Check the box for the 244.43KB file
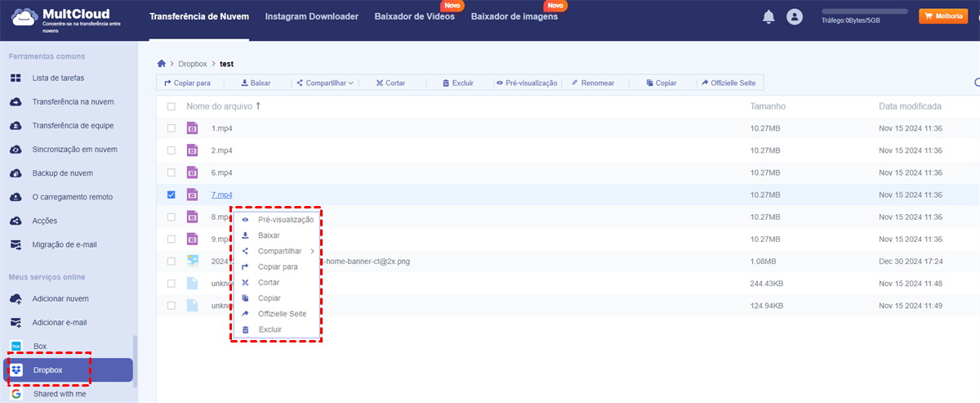The width and height of the screenshot is (980, 403). point(171,283)
